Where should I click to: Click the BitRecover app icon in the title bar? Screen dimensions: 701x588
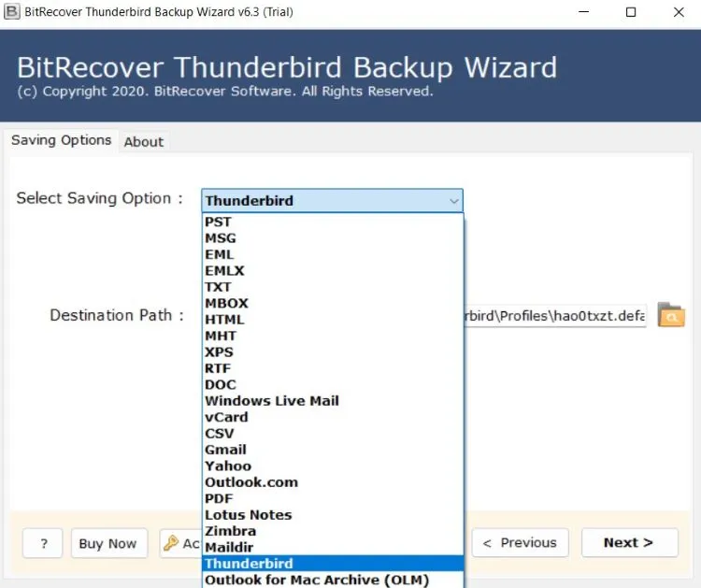click(11, 11)
